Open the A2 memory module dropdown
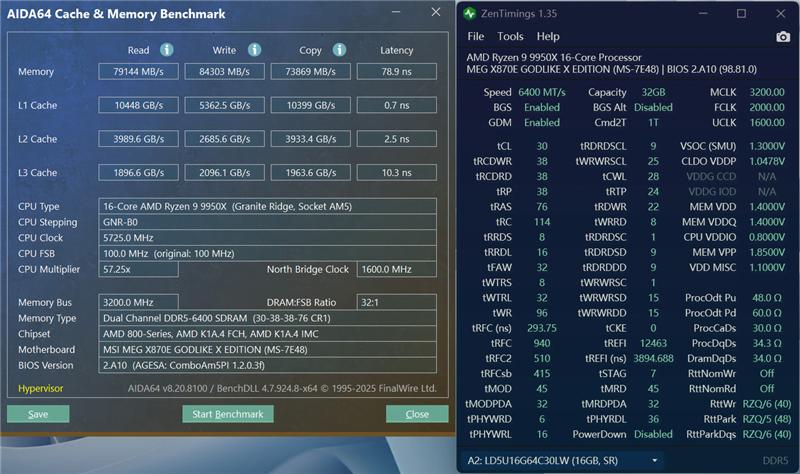The width and height of the screenshot is (800, 474). click(x=561, y=461)
